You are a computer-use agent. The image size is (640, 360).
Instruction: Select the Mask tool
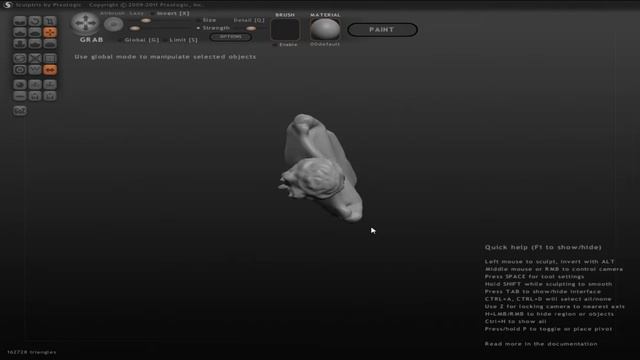[x=20, y=70]
